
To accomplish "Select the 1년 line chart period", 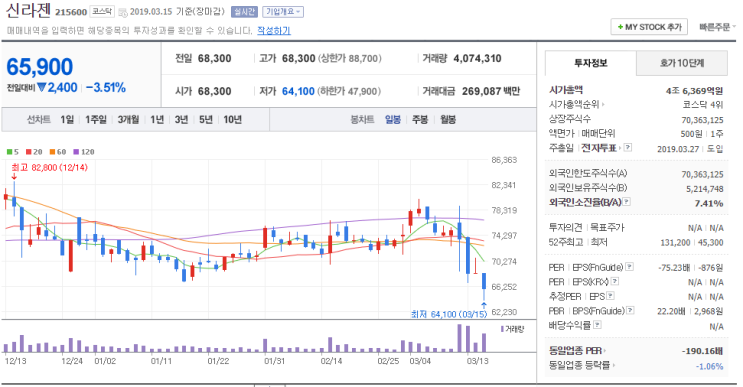I will (157, 120).
